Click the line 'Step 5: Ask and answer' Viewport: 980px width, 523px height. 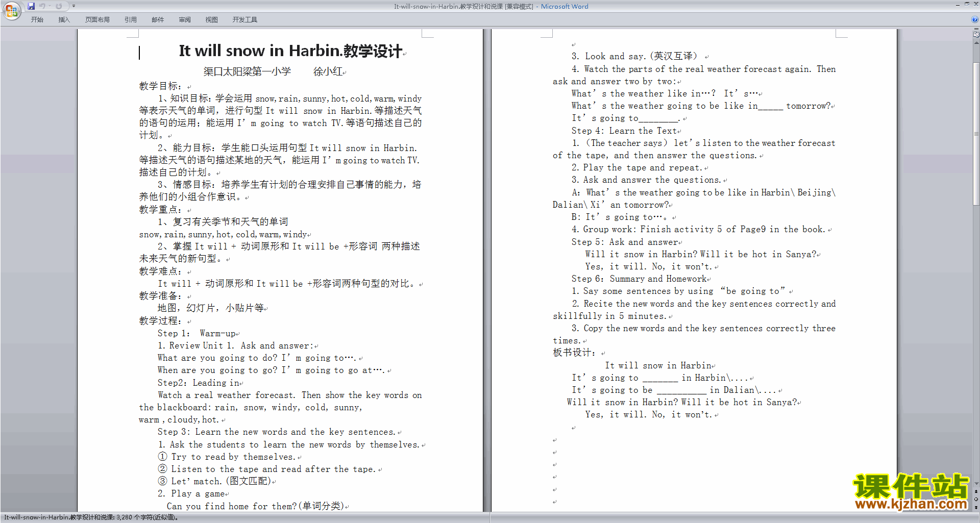(625, 242)
